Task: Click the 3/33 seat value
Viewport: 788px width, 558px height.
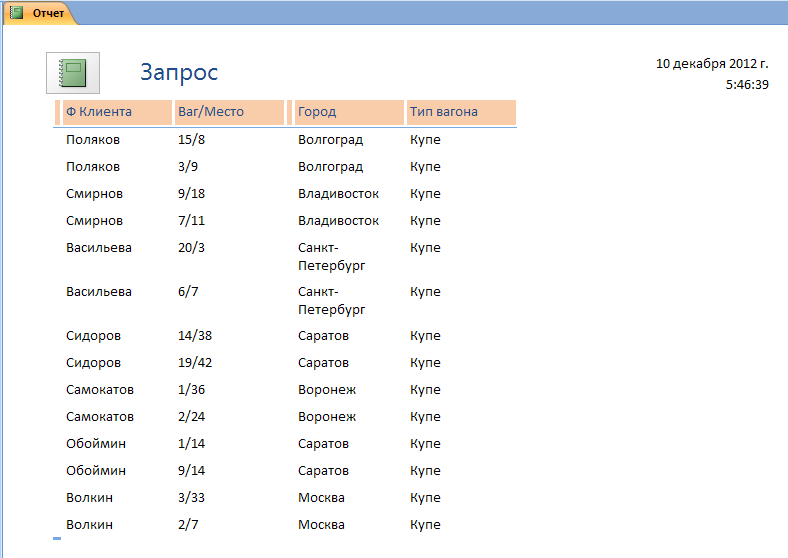Action: click(191, 498)
